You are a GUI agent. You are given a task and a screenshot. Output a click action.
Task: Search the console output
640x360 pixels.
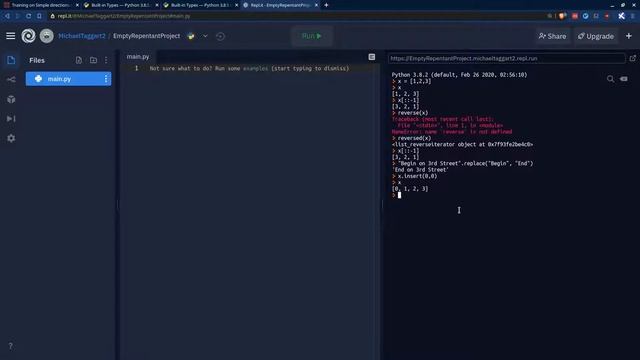click(610, 79)
